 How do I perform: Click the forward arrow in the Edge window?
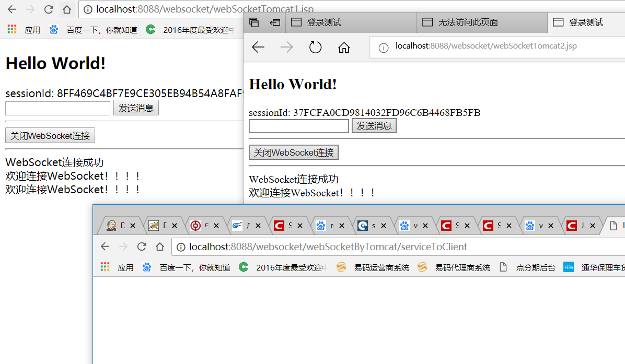pyautogui.click(x=286, y=47)
